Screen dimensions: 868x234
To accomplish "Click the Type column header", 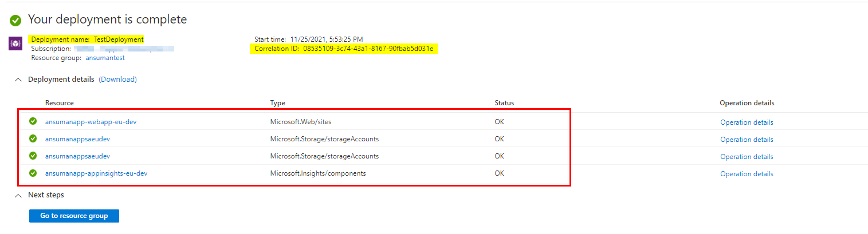I will 278,103.
